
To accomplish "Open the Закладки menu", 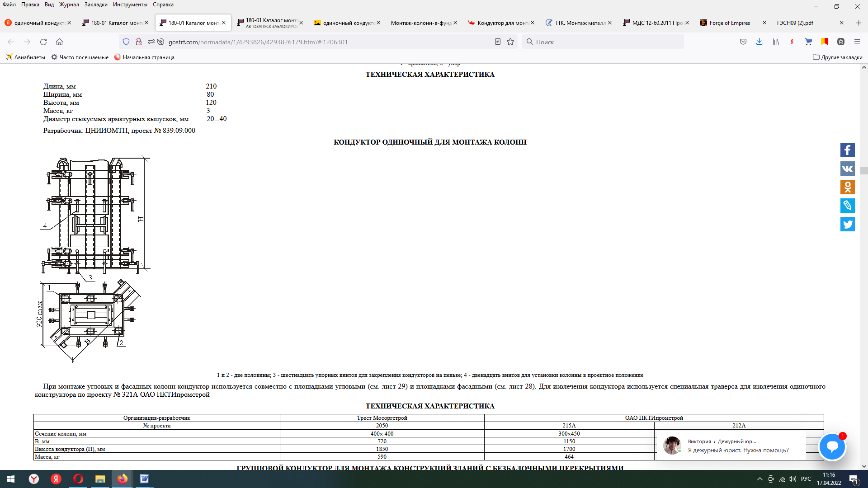I will click(96, 5).
